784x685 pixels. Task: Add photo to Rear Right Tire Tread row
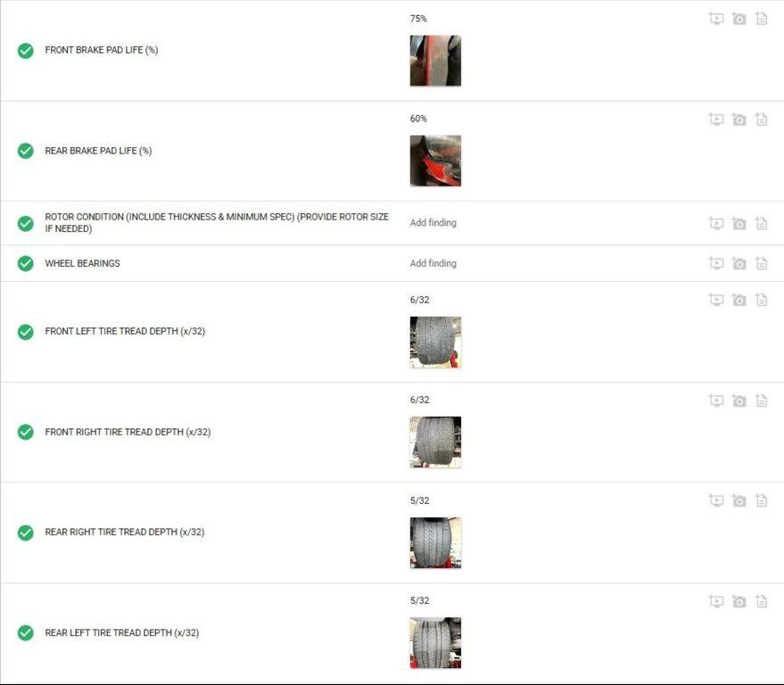click(739, 500)
